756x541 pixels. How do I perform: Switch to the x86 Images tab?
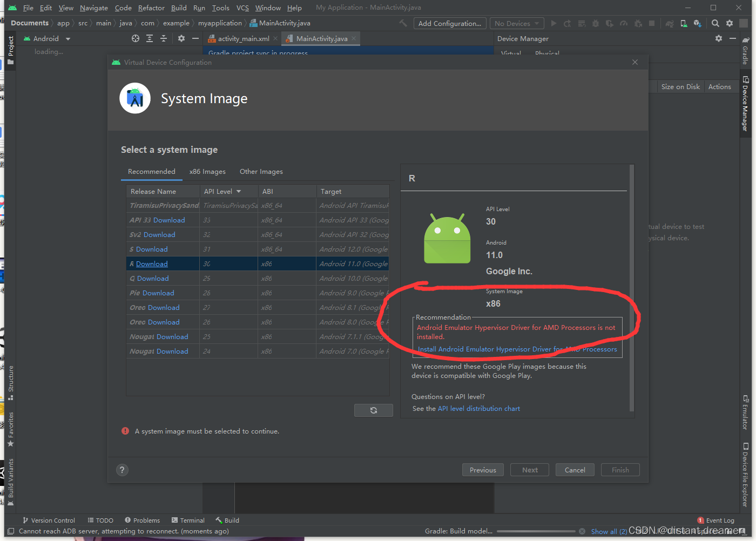pyautogui.click(x=207, y=172)
